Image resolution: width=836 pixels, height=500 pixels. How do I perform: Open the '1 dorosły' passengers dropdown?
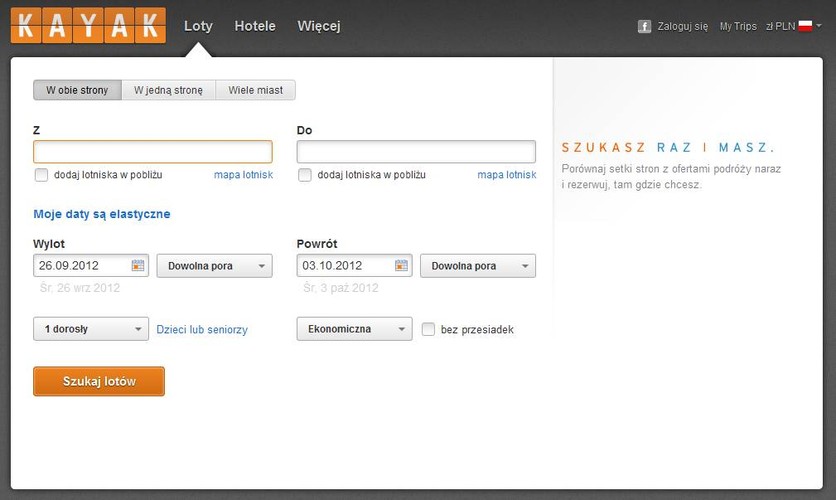tap(91, 329)
